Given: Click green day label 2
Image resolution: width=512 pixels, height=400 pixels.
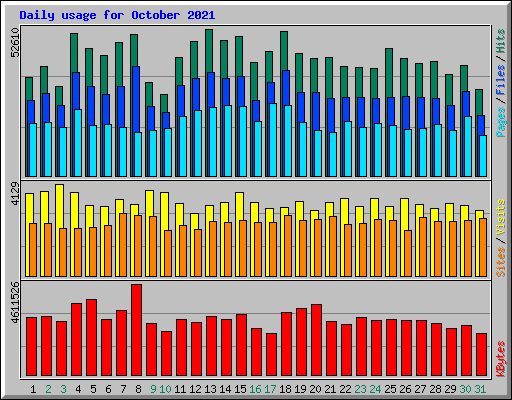Looking at the screenshot, I should [x=48, y=389].
